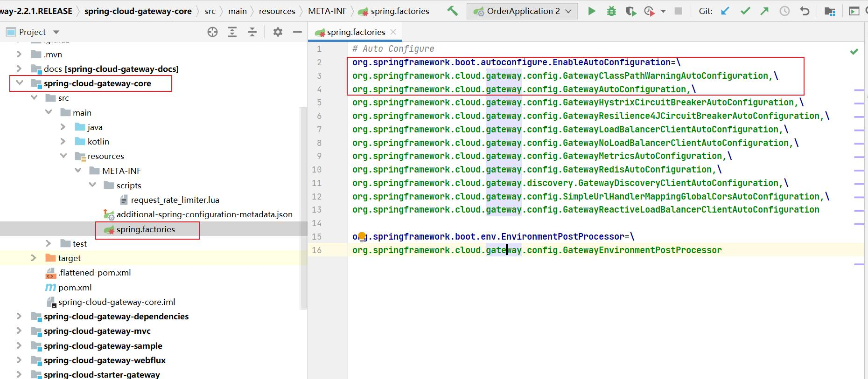Expand spring-cloud-gateway-mvc module
The image size is (868, 379).
(19, 331)
